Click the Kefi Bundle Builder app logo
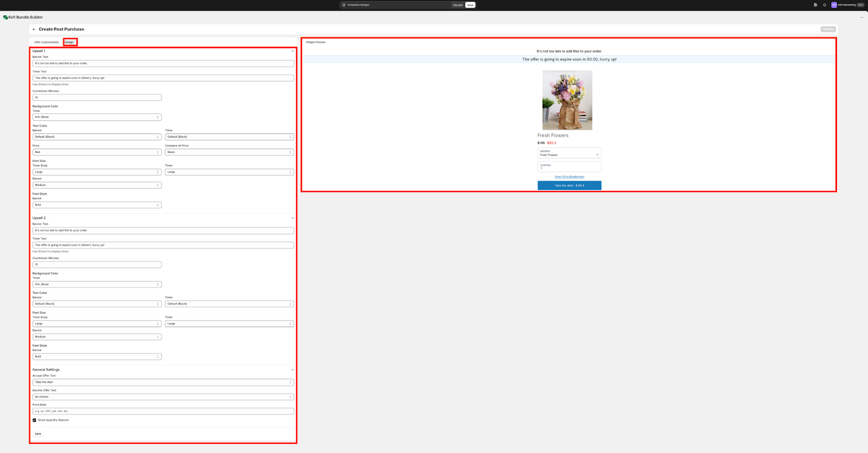 click(5, 17)
